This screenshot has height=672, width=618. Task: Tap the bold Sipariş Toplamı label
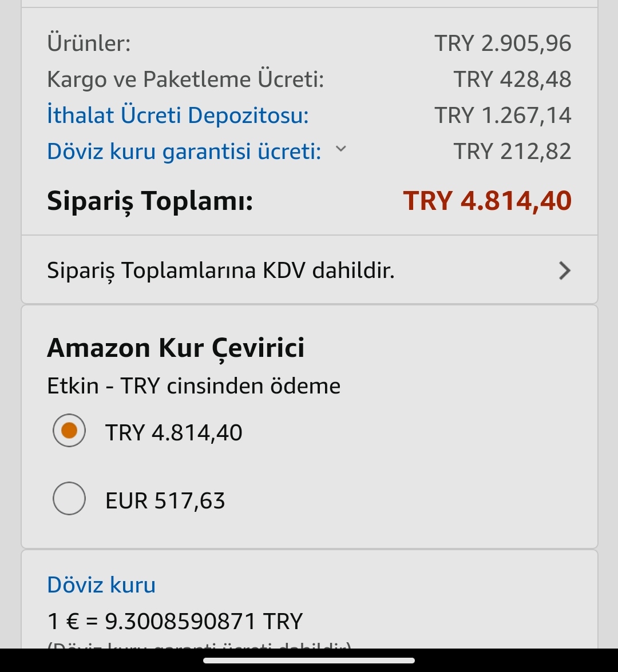[x=150, y=201]
